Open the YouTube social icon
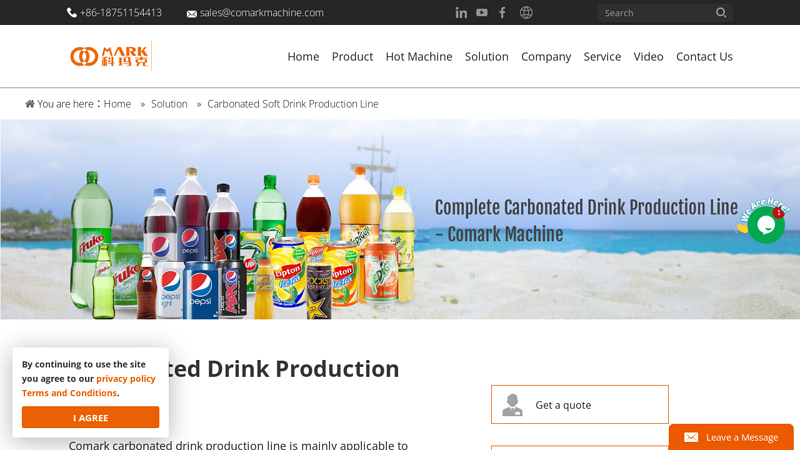The height and width of the screenshot is (450, 800). tap(482, 12)
